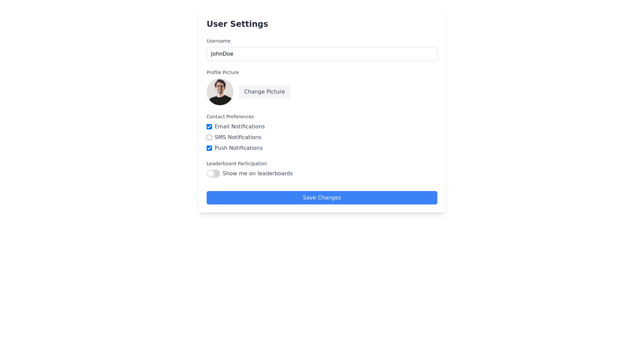Uncheck the Email Notifications checkbox

click(209, 127)
